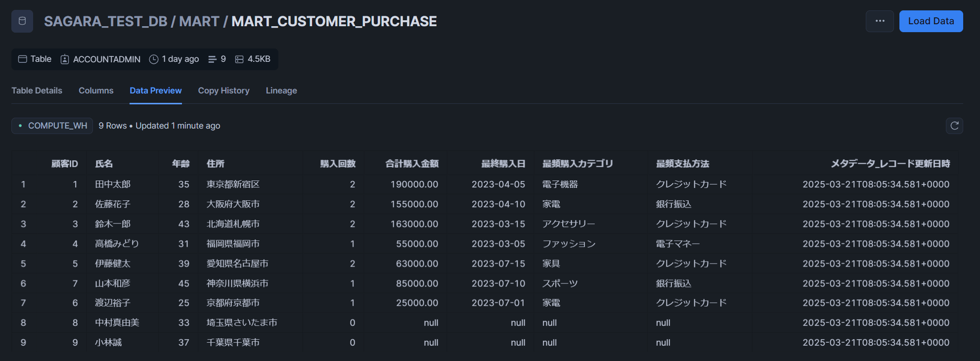Click the 佐藤花子 name cell
This screenshot has width=980, height=361.
click(x=113, y=204)
